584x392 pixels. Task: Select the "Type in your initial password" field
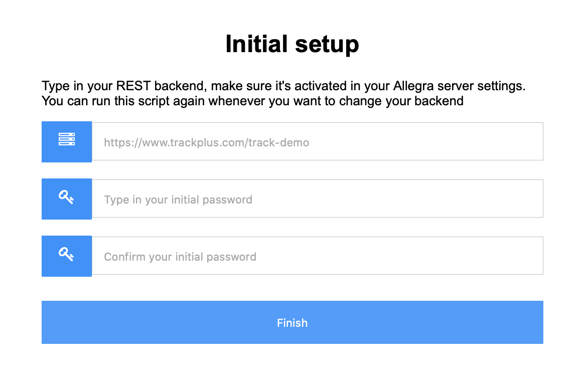click(317, 199)
